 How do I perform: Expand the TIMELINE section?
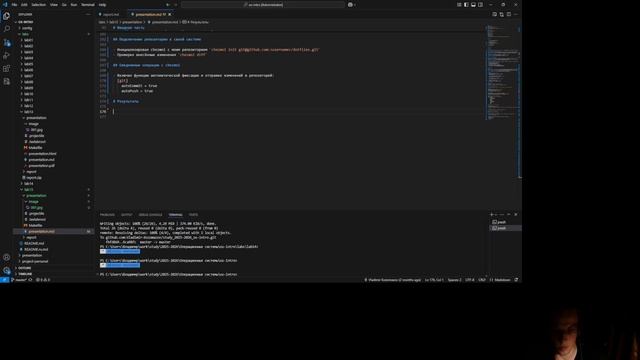(53, 274)
